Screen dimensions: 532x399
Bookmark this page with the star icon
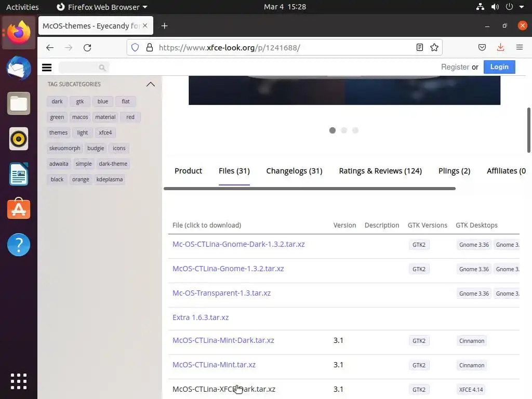(x=434, y=47)
